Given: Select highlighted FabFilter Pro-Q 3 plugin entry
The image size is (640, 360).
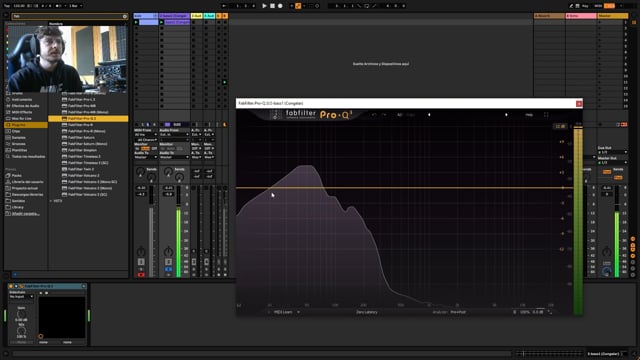Looking at the screenshot, I should [88, 118].
